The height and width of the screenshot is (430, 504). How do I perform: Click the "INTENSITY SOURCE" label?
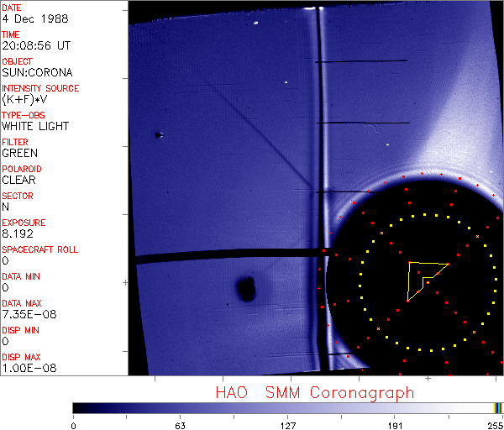(x=40, y=88)
